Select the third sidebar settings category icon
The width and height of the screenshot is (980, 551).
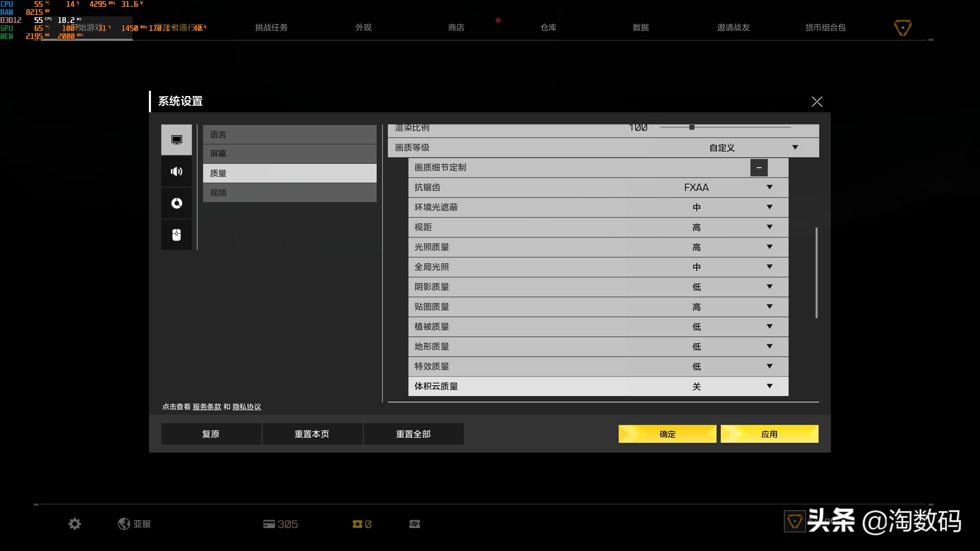(x=176, y=203)
